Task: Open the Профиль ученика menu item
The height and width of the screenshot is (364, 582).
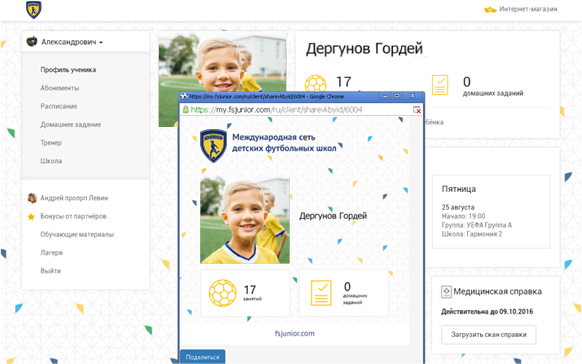Action: [68, 70]
